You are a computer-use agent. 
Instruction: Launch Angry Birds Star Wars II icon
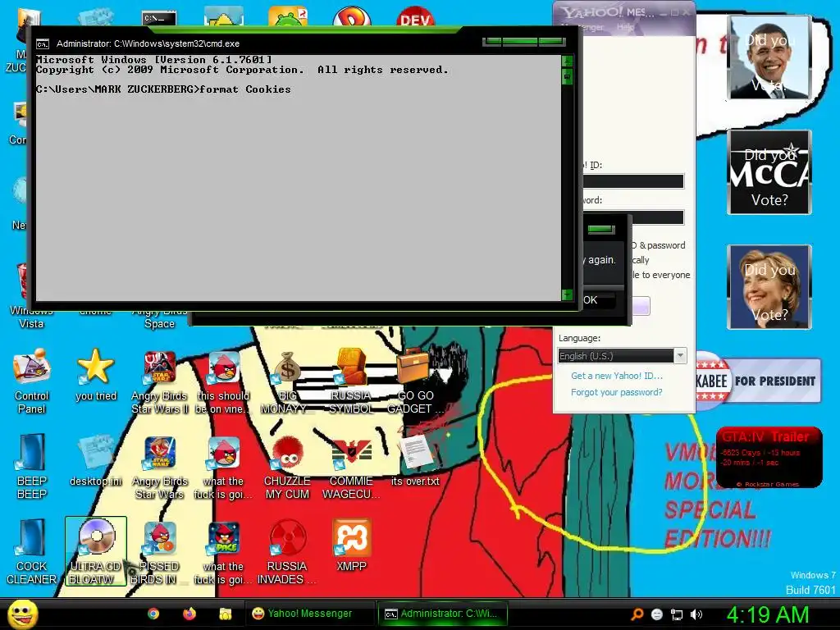pos(160,381)
